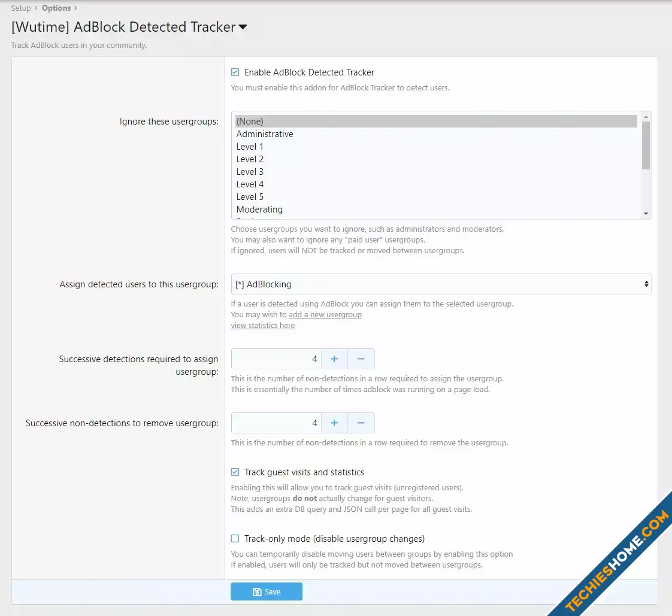The image size is (672, 616).
Task: Select Moderating usergroup in the list
Action: [x=436, y=210]
